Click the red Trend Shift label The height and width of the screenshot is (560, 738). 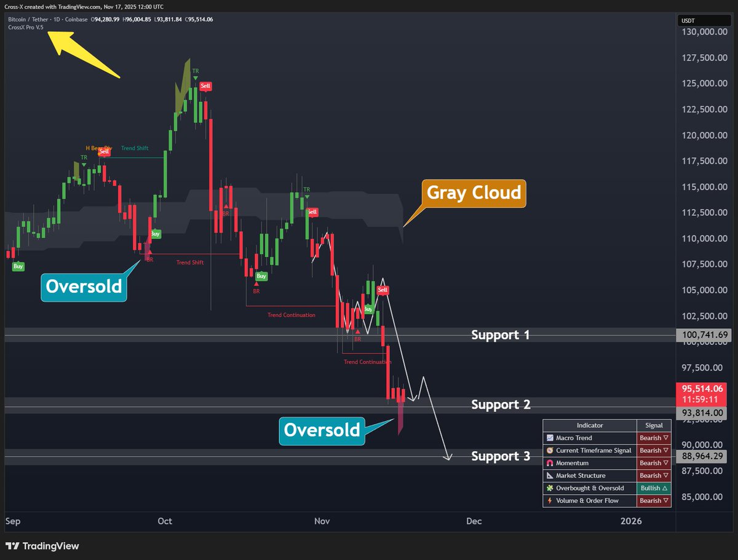pyautogui.click(x=190, y=262)
